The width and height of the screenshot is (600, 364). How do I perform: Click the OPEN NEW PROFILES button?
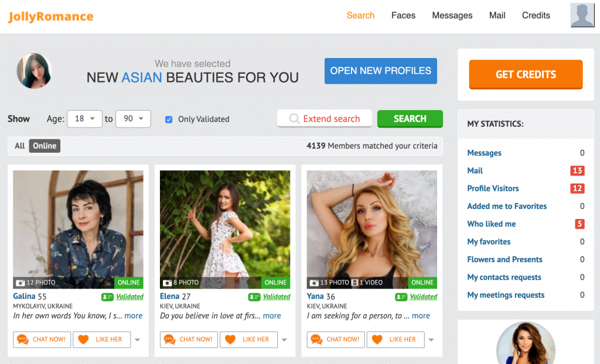point(381,71)
